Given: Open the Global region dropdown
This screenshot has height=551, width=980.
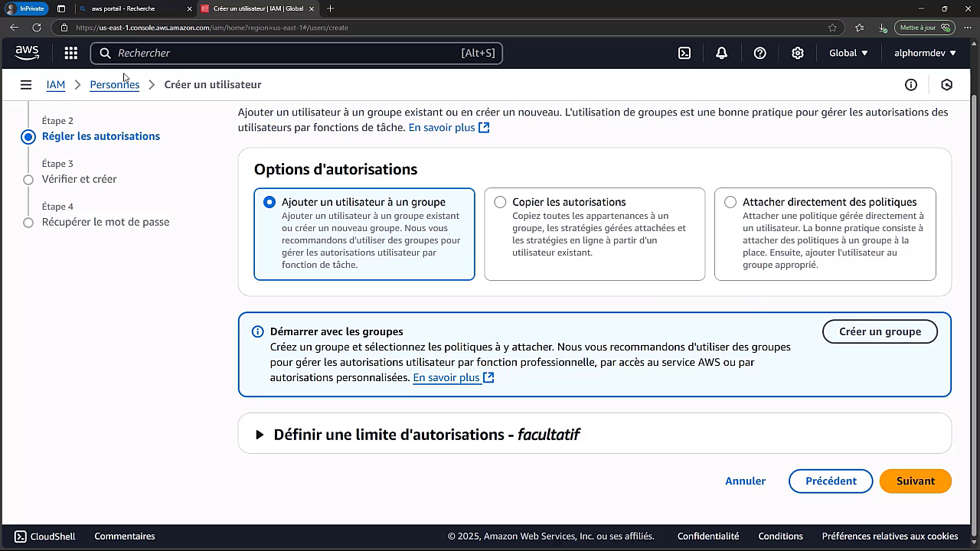Looking at the screenshot, I should point(848,53).
